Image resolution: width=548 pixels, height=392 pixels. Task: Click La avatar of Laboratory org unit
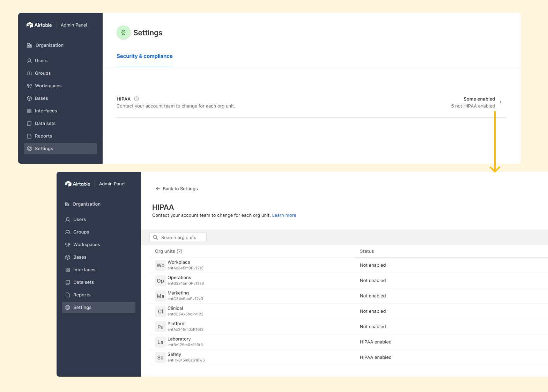161,342
